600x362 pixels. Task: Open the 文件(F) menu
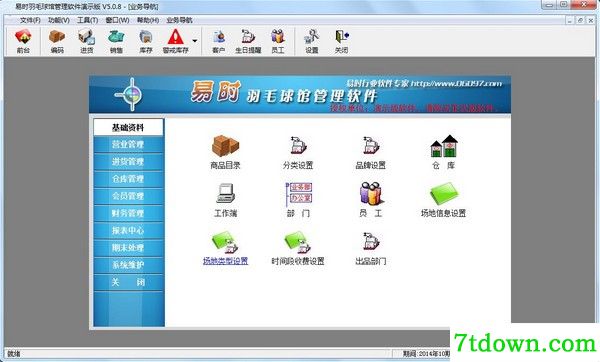pos(30,20)
